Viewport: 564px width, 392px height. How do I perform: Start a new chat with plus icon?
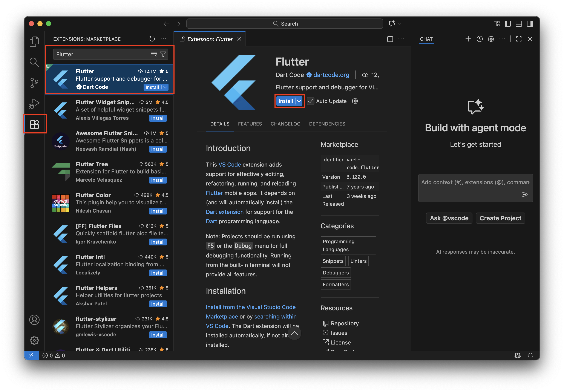[468, 39]
